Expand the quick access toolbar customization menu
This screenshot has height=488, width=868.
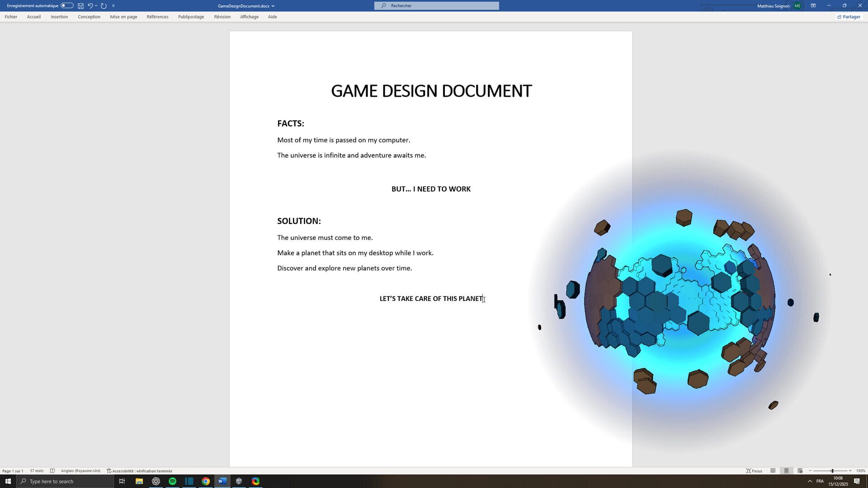(x=113, y=5)
